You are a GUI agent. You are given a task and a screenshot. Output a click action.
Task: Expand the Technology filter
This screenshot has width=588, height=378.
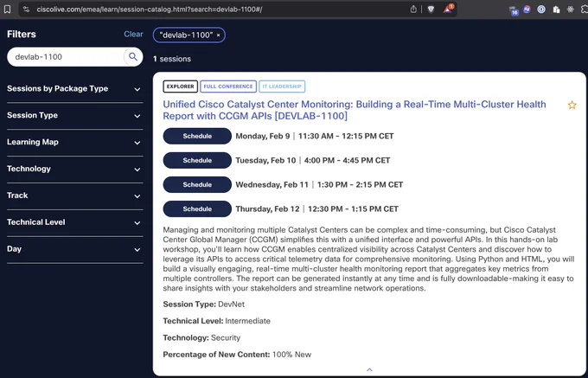[75, 169]
